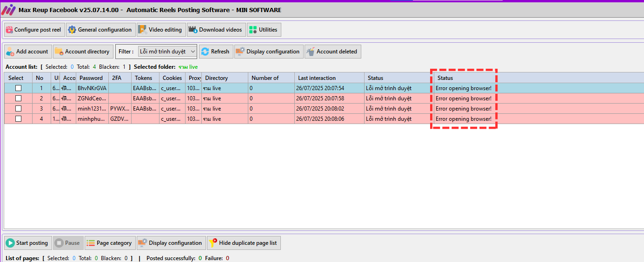Start posting reels
This screenshot has height=262, width=644.
pyautogui.click(x=27, y=243)
